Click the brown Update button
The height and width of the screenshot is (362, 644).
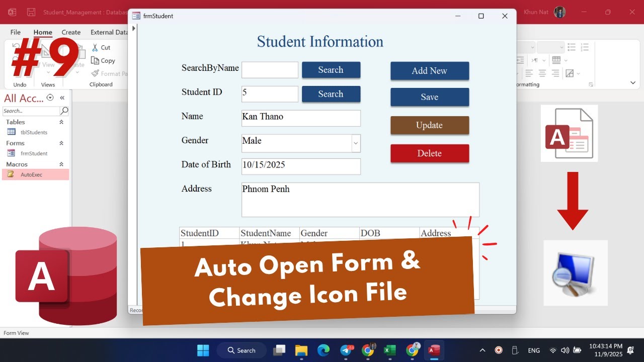[430, 125]
